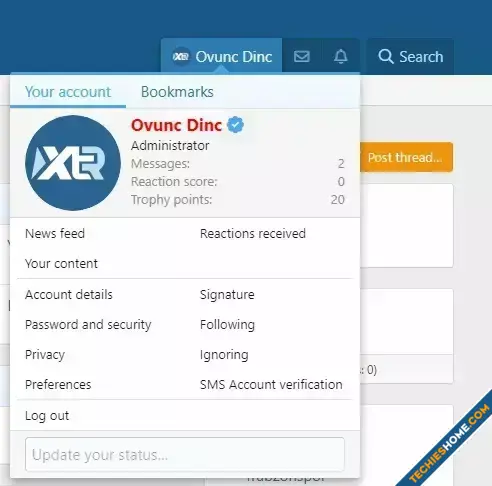Toggle the Ovunc Dinc account menu
Viewport: 492px width, 486px height.
(x=222, y=56)
